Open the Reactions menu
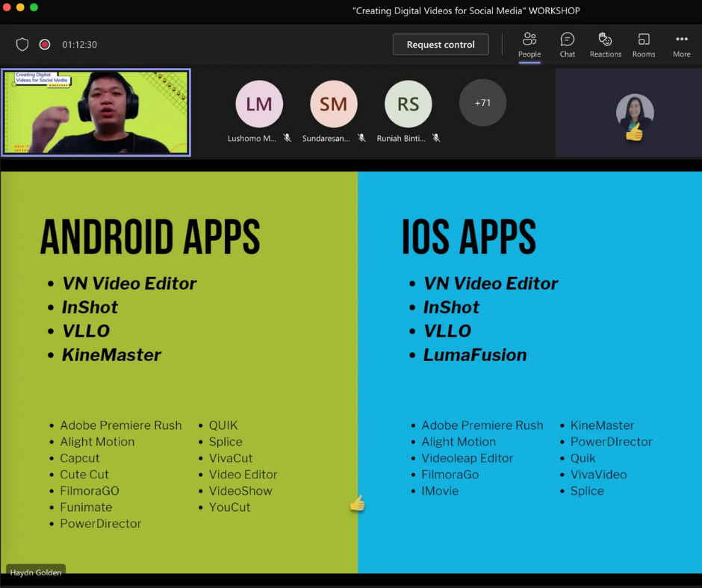Screen dimensions: 702x588 click(x=606, y=46)
